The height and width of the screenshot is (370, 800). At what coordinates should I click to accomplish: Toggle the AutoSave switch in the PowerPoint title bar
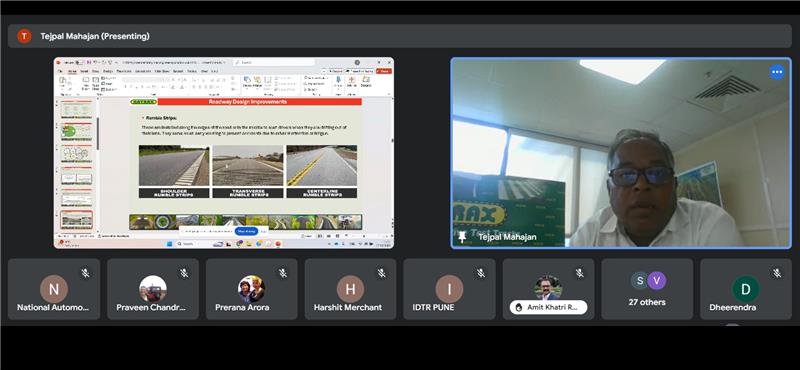coord(79,62)
